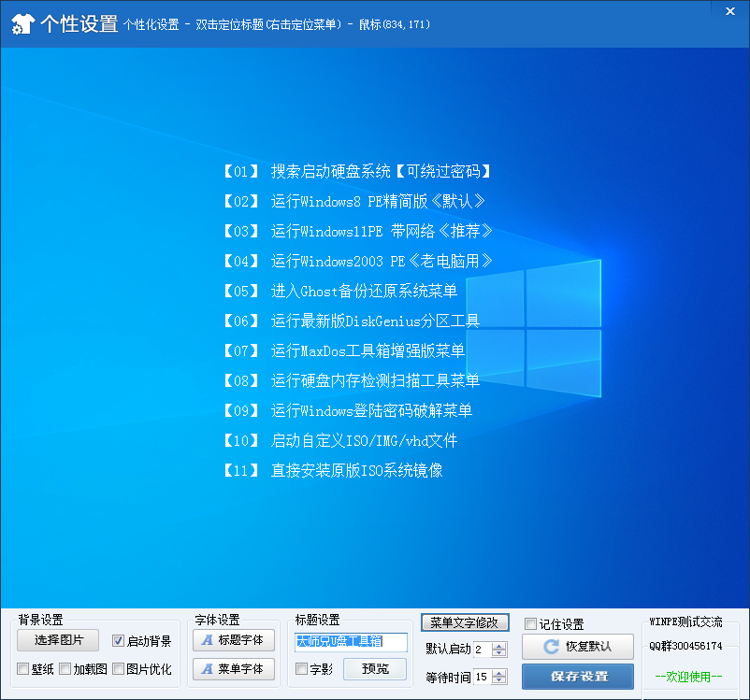Enable the 图片优化 checkbox
This screenshot has height=700, width=750.
[118, 668]
